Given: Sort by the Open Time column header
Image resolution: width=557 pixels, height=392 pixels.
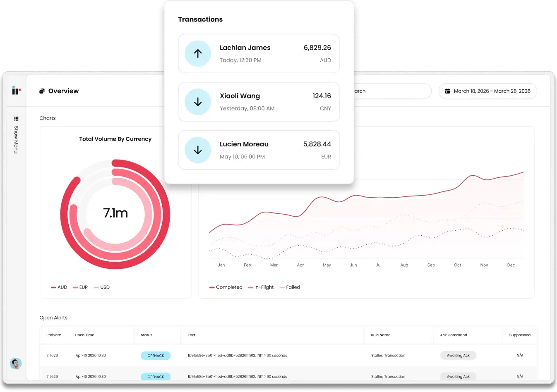Looking at the screenshot, I should [x=84, y=335].
